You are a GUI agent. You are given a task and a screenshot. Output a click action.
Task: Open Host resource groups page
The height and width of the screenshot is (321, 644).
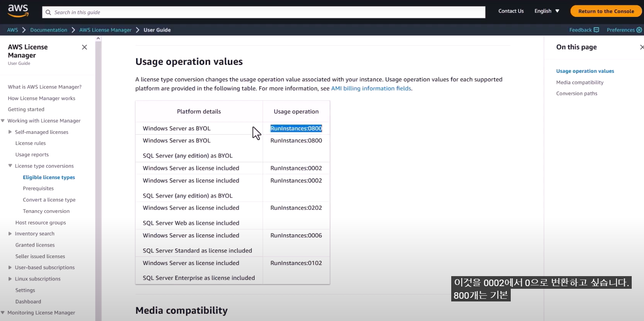pos(41,222)
